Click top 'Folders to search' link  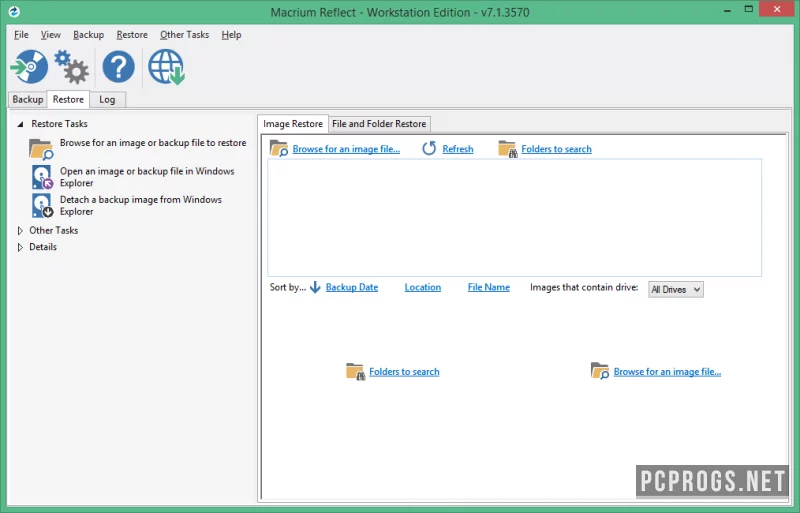[x=556, y=149]
